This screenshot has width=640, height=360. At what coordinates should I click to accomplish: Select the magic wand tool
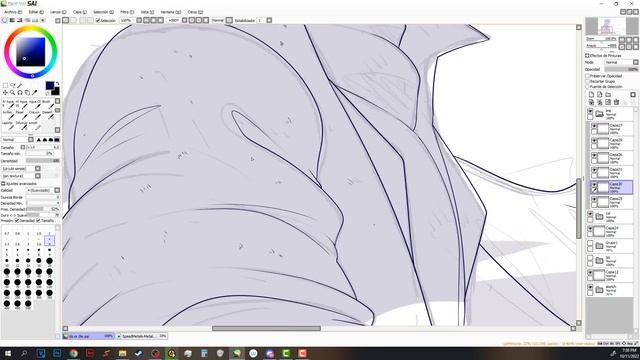point(20,85)
